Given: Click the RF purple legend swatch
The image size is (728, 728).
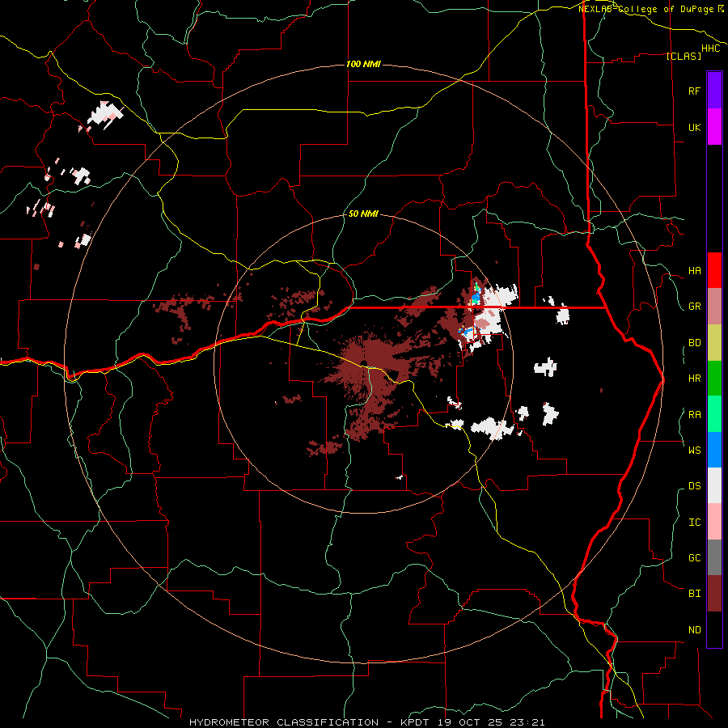Looking at the screenshot, I should point(714,91).
